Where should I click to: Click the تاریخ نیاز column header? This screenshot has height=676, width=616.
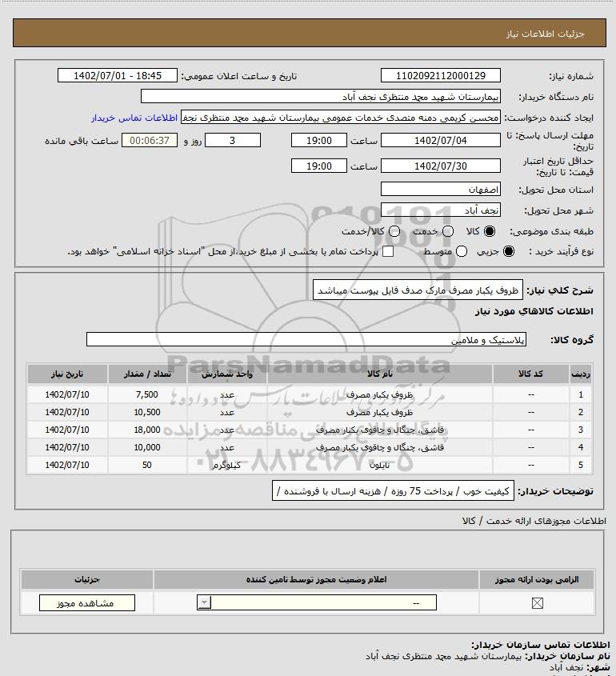pyautogui.click(x=67, y=374)
